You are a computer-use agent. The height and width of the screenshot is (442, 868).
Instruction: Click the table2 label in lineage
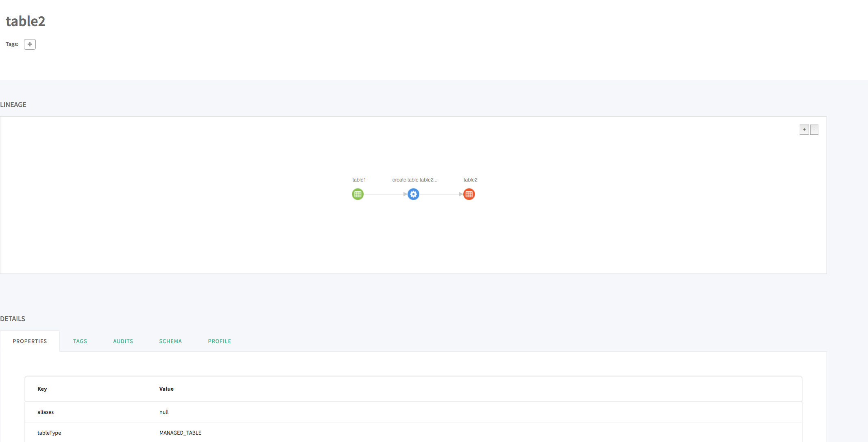470,180
